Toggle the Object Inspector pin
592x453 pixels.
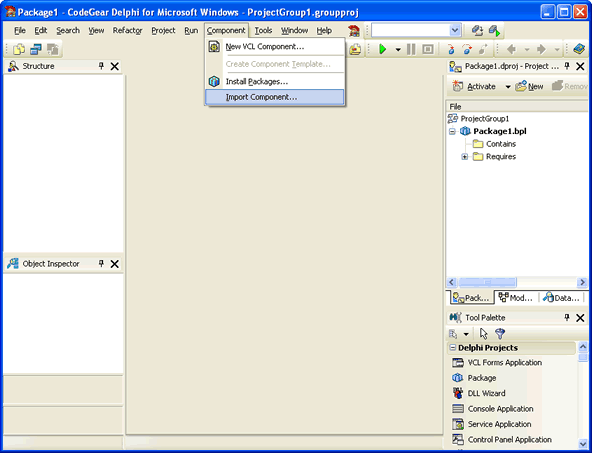point(101,263)
